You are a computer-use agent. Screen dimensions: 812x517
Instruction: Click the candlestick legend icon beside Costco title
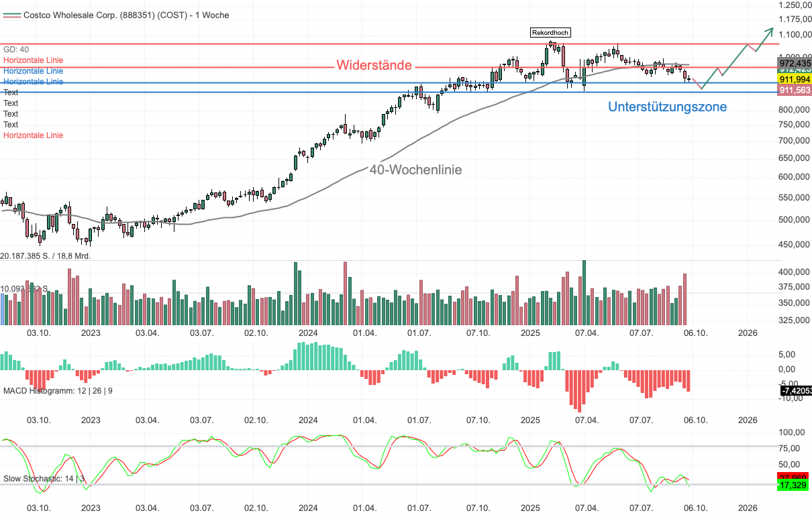point(11,15)
